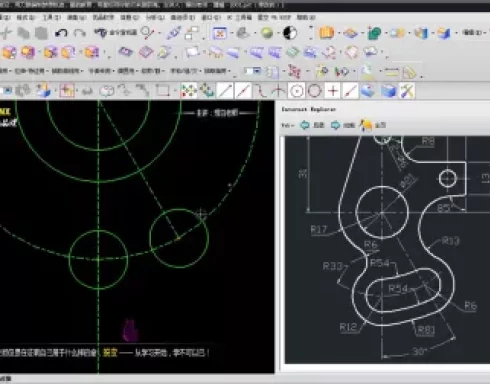Toggle the arc center snap (circle with dot)
The image size is (490, 384).
[x=296, y=91]
